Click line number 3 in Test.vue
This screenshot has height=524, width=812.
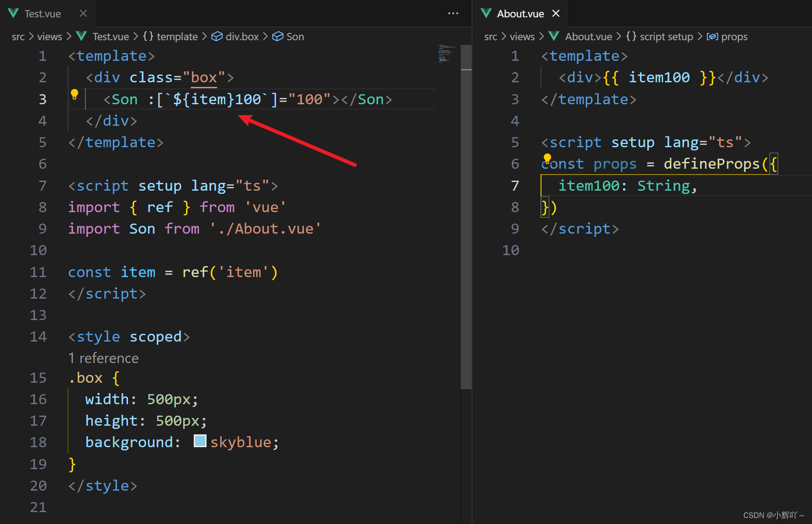[x=42, y=99]
